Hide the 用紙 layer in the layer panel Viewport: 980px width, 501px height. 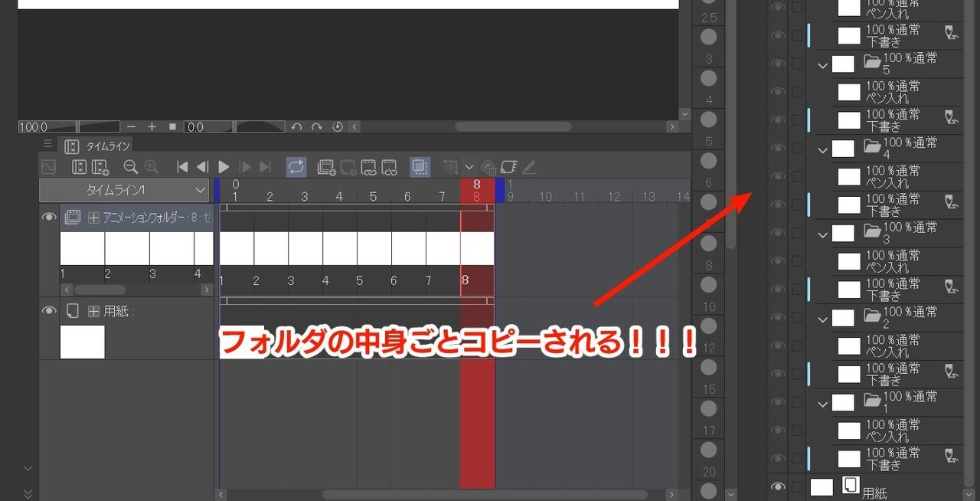click(x=779, y=485)
